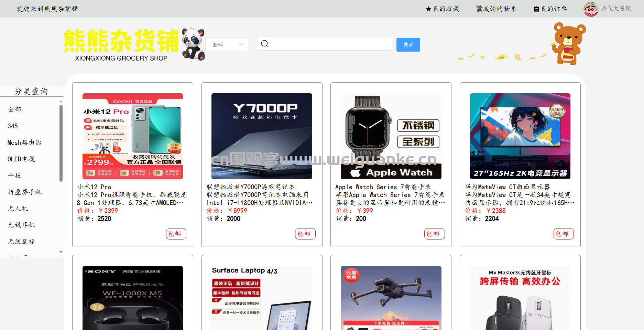Image resolution: width=644 pixels, height=330 pixels.
Task: Select 平板 category
Action: pyautogui.click(x=15, y=175)
